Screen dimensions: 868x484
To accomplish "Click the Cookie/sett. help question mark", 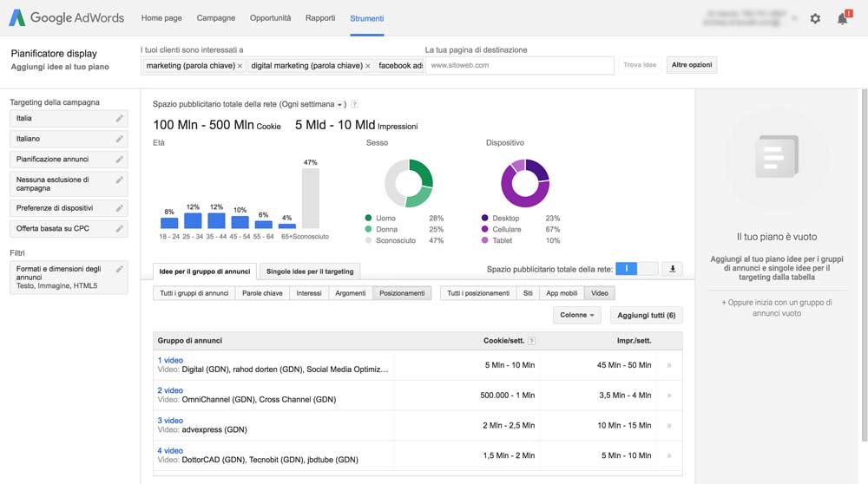I will (x=531, y=341).
